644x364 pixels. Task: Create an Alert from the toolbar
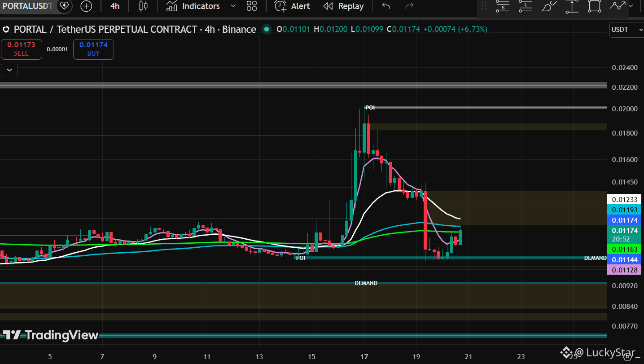click(x=293, y=6)
